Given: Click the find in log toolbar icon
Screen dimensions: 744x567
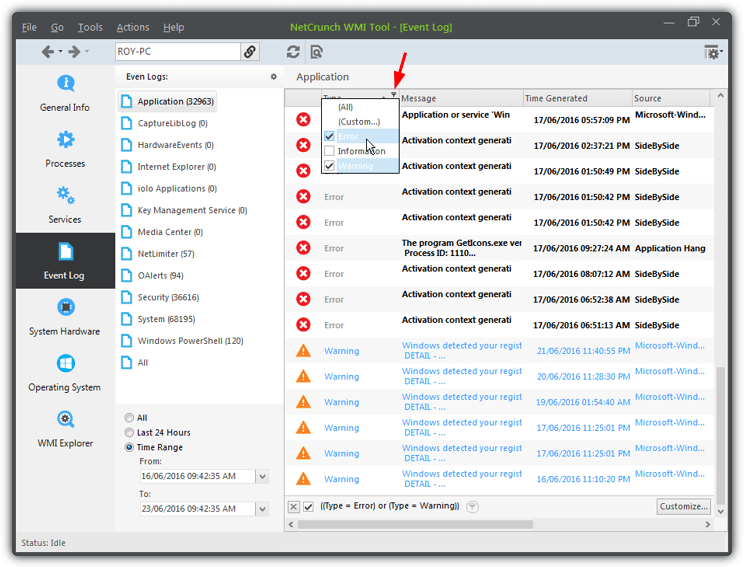Looking at the screenshot, I should click(x=316, y=51).
